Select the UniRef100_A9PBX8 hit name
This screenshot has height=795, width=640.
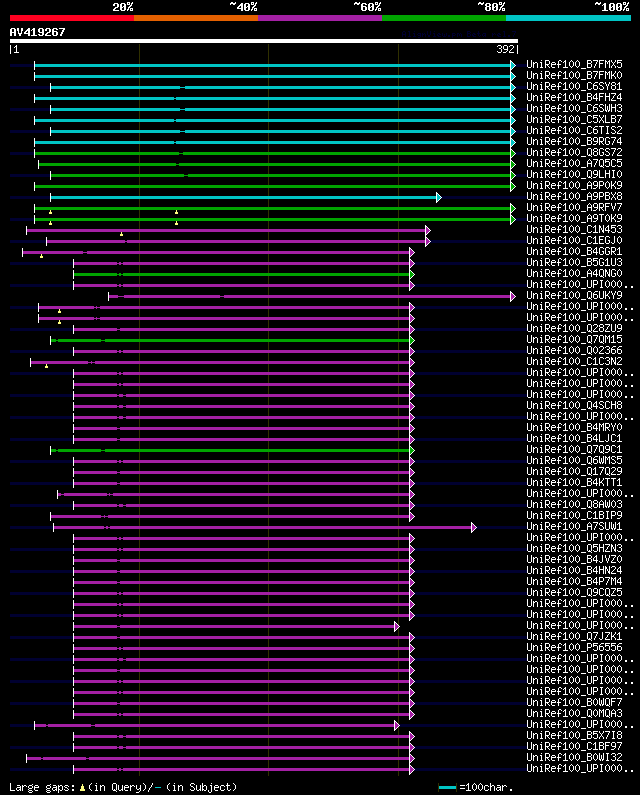click(x=574, y=197)
